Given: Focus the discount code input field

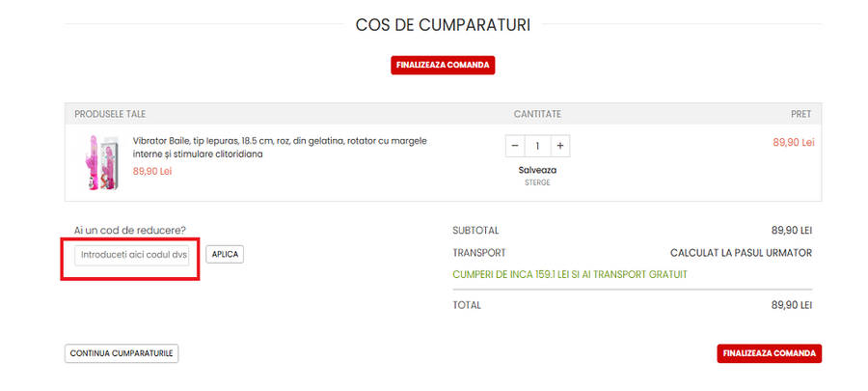Looking at the screenshot, I should click(x=134, y=254).
